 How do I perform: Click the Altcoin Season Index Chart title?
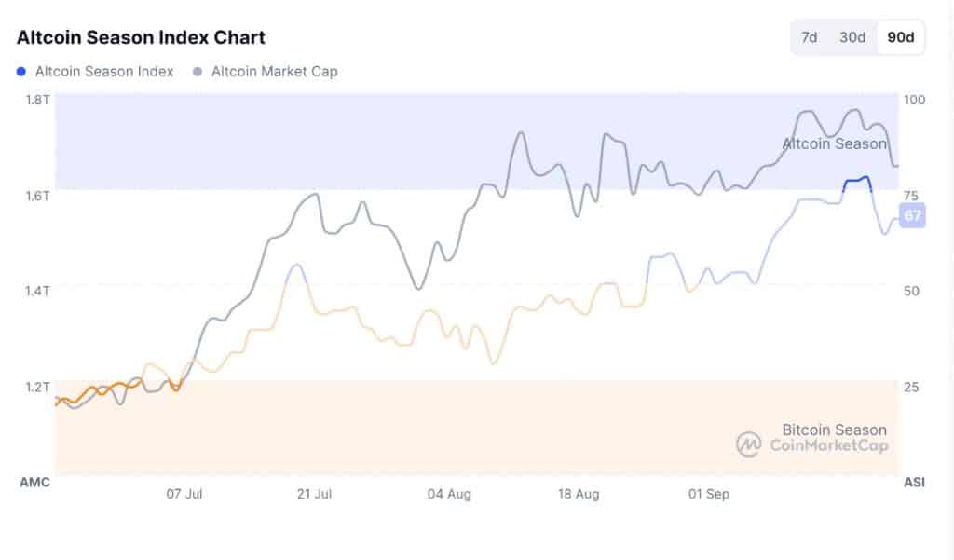[x=141, y=37]
